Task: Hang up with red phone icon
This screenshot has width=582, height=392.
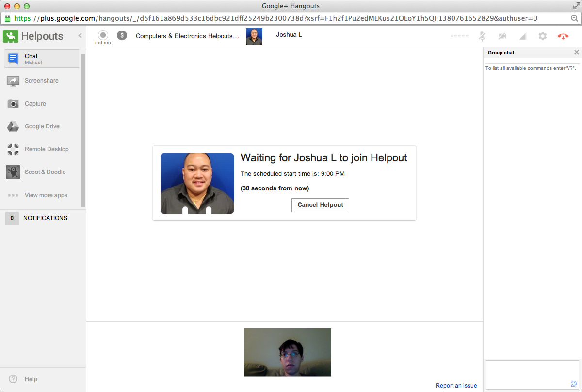Action: (563, 36)
